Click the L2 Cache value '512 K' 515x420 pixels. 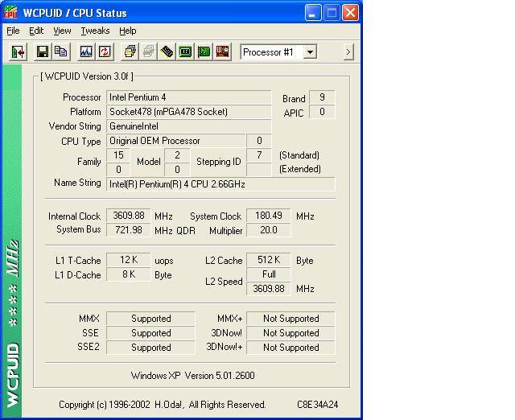[x=268, y=260]
